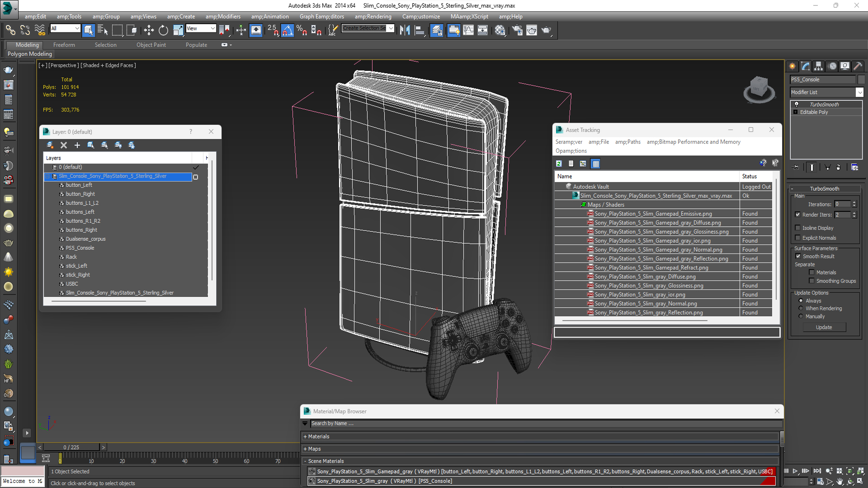The width and height of the screenshot is (868, 488).
Task: Enable Separate by Smoothing Groups checkbox
Action: (x=812, y=281)
